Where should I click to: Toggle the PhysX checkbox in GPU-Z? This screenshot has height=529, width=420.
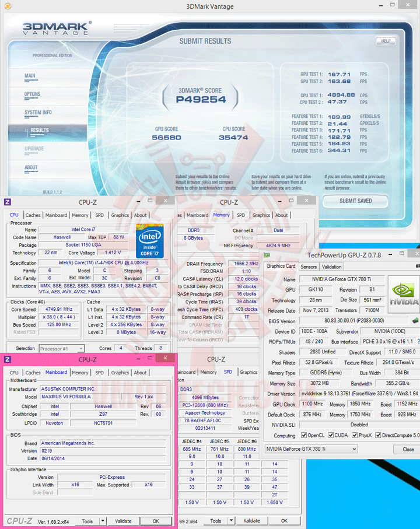[x=355, y=435]
